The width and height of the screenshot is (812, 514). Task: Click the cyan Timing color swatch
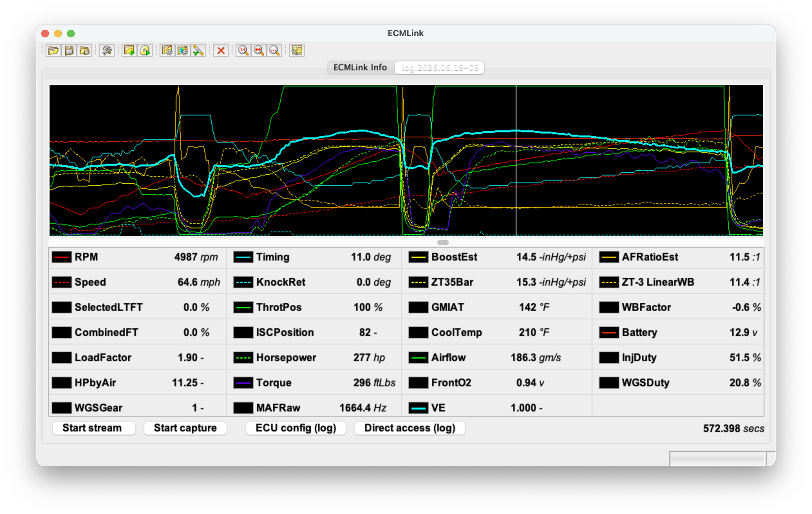[x=243, y=257]
